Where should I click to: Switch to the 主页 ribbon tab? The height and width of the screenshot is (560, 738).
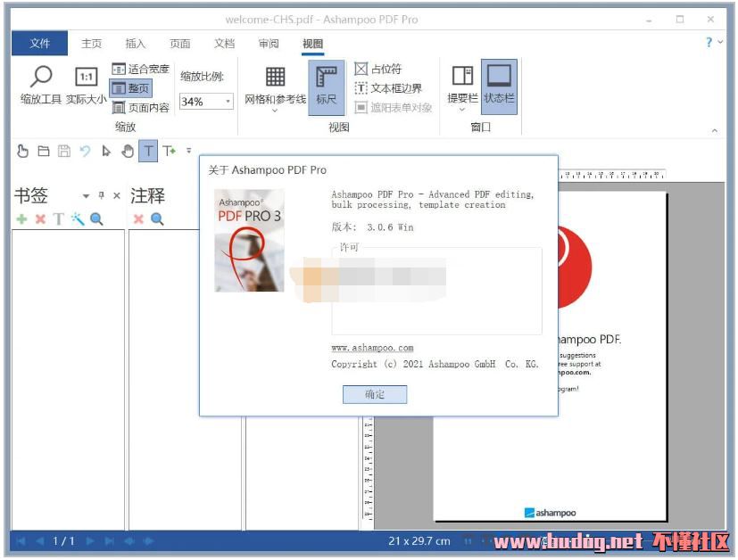click(91, 44)
